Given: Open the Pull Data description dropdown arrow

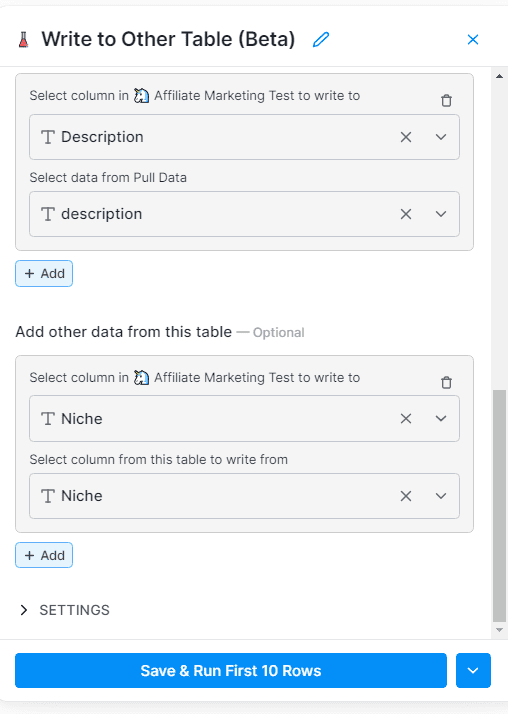Looking at the screenshot, I should [441, 214].
